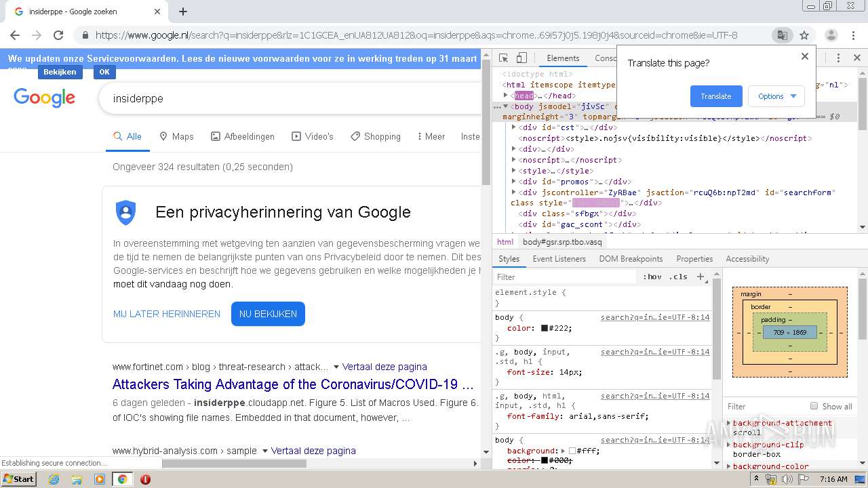Expand the background shorthand property arrow
The image size is (868, 488).
tap(564, 451)
